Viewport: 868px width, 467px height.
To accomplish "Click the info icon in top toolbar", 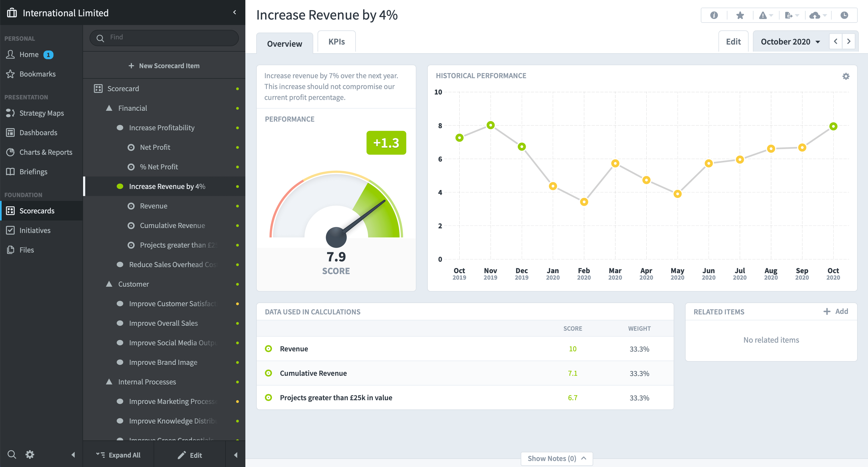I will (714, 15).
